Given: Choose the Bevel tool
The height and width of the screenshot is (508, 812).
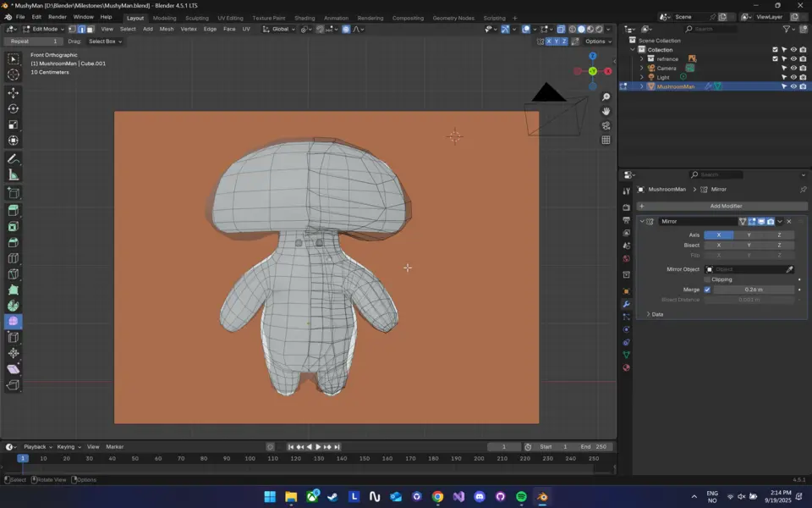Looking at the screenshot, I should [14, 243].
